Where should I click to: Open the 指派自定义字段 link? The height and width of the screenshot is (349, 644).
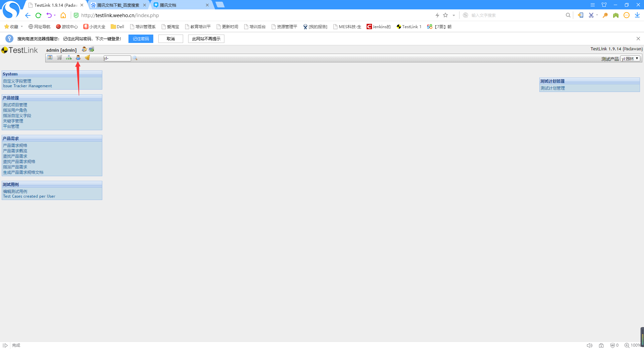(x=17, y=115)
